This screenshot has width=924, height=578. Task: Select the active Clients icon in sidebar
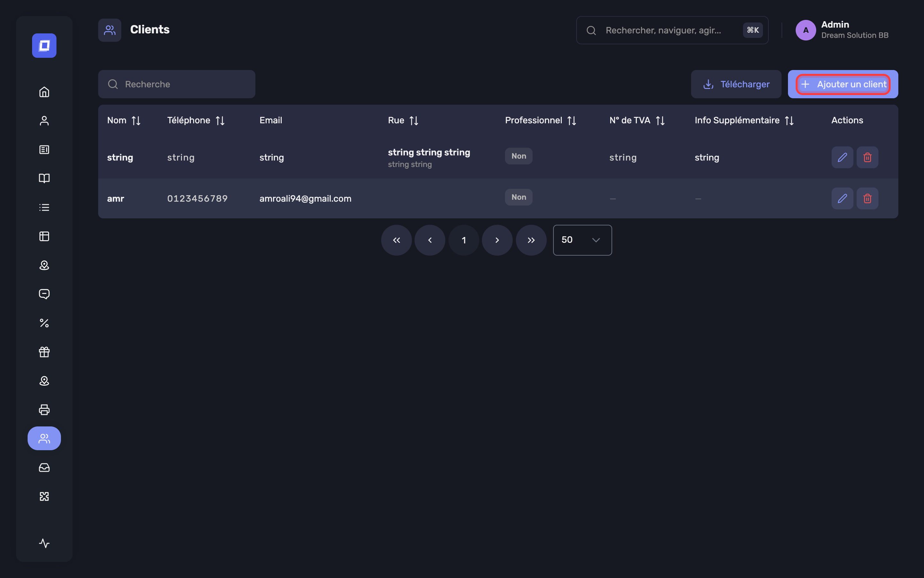pyautogui.click(x=44, y=438)
